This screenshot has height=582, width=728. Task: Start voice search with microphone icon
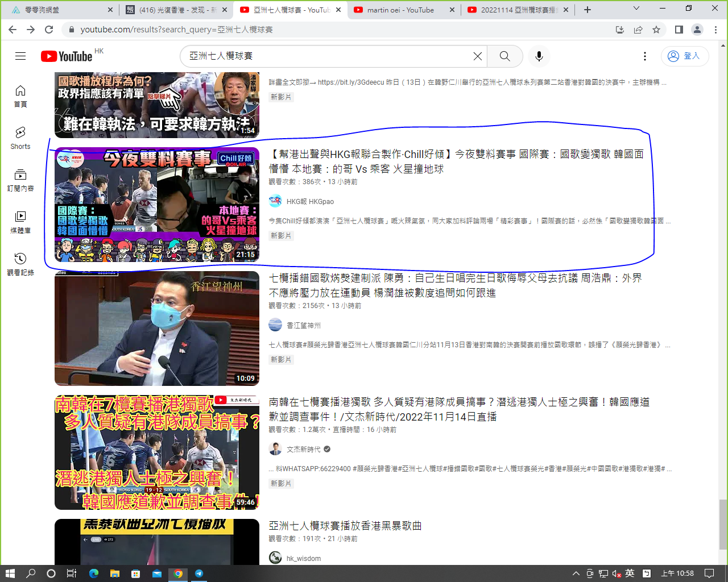(539, 56)
